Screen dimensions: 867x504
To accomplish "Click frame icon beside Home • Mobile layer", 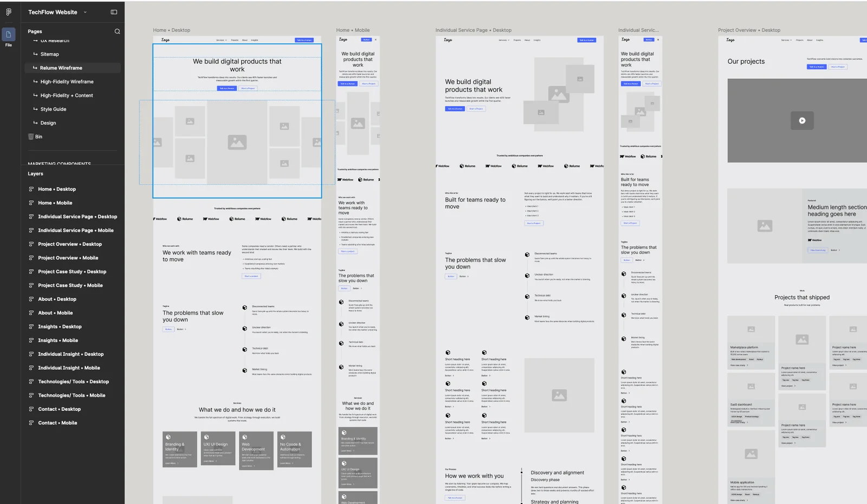I will click(31, 203).
